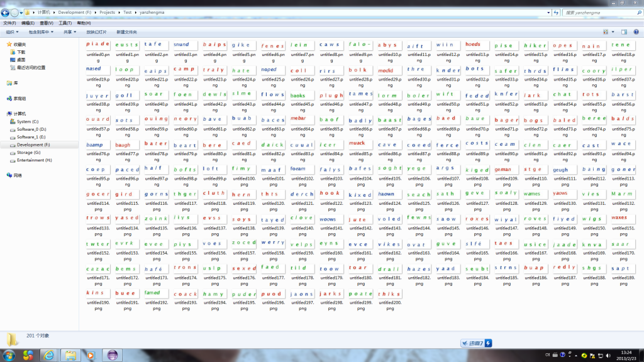Start the 放映幻灯片 slideshow

(96, 32)
